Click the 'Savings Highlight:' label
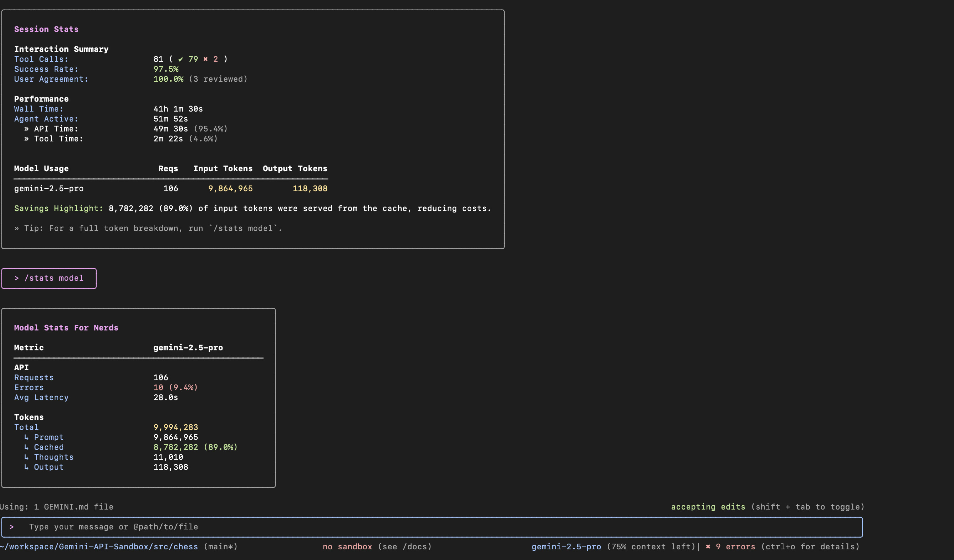Viewport: 954px width, 560px height. pyautogui.click(x=59, y=209)
